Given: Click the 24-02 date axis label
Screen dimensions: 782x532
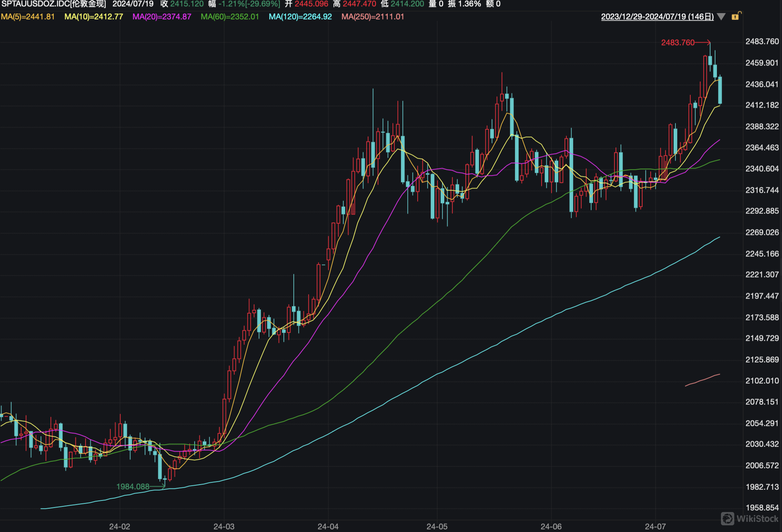Looking at the screenshot, I should click(x=119, y=526).
